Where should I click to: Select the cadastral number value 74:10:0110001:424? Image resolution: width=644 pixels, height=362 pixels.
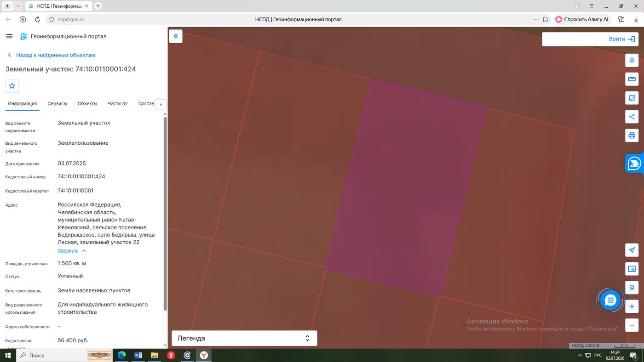click(81, 176)
